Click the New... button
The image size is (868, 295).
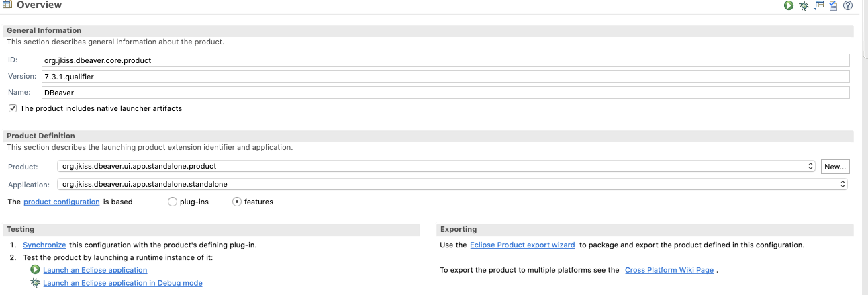pos(836,166)
